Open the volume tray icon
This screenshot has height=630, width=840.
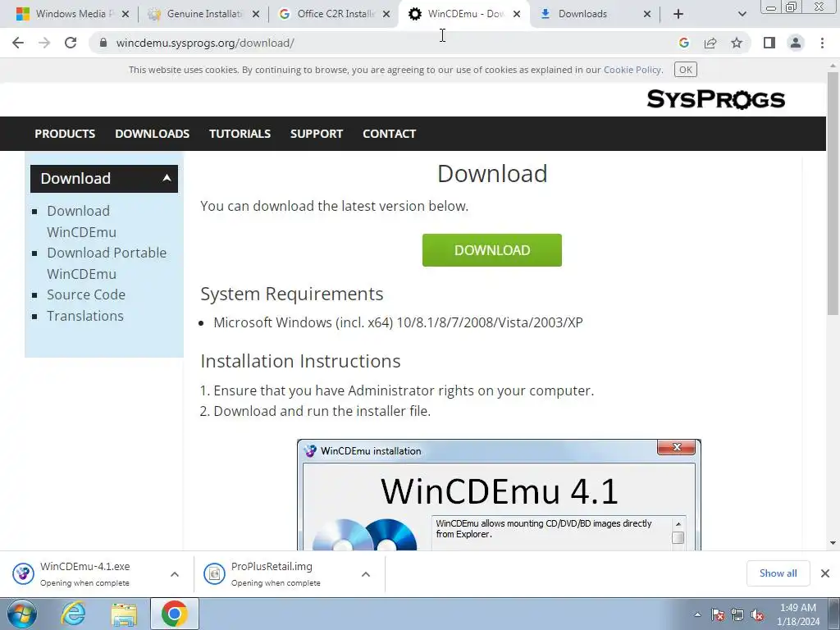click(757, 614)
